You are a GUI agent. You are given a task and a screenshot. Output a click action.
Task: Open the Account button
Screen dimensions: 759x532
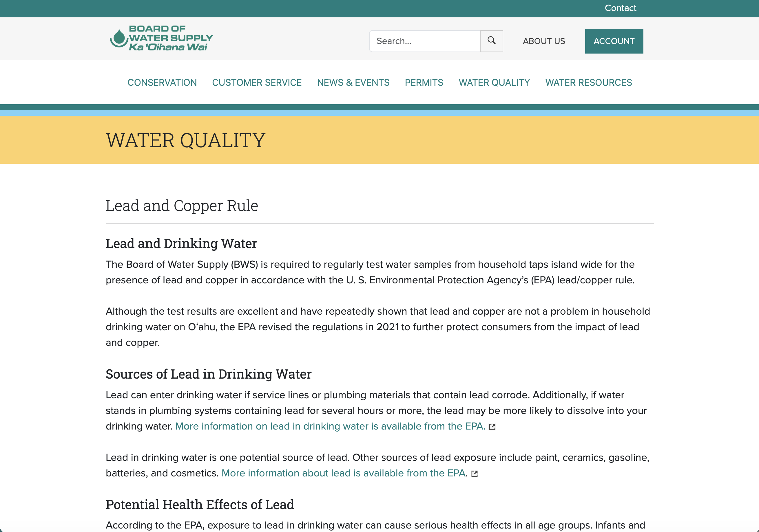click(x=614, y=41)
